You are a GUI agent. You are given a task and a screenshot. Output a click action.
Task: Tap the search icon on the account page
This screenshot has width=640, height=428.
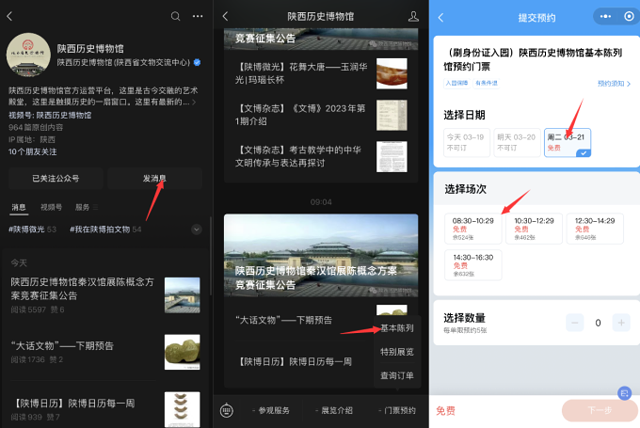176,17
